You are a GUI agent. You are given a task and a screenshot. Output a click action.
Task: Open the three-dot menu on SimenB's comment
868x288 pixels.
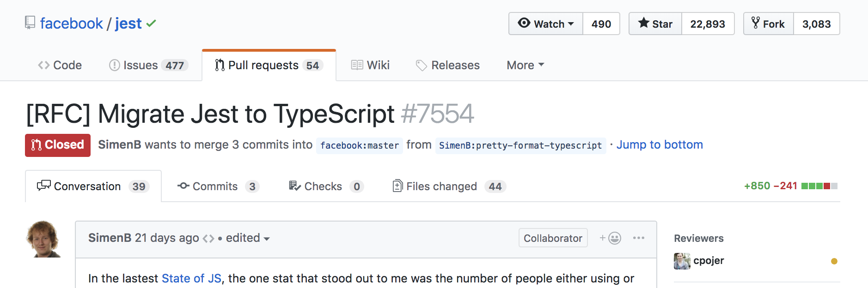tap(639, 238)
